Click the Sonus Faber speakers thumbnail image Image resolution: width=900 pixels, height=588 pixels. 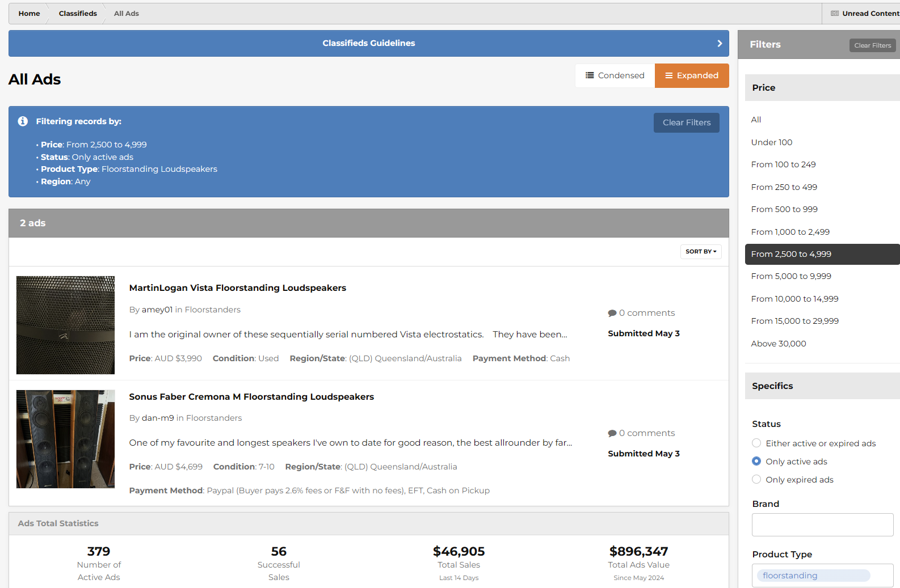pyautogui.click(x=65, y=439)
